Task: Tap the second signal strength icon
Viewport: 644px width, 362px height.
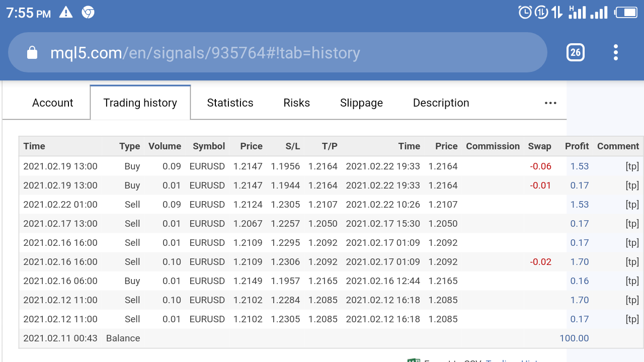Action: pyautogui.click(x=599, y=13)
